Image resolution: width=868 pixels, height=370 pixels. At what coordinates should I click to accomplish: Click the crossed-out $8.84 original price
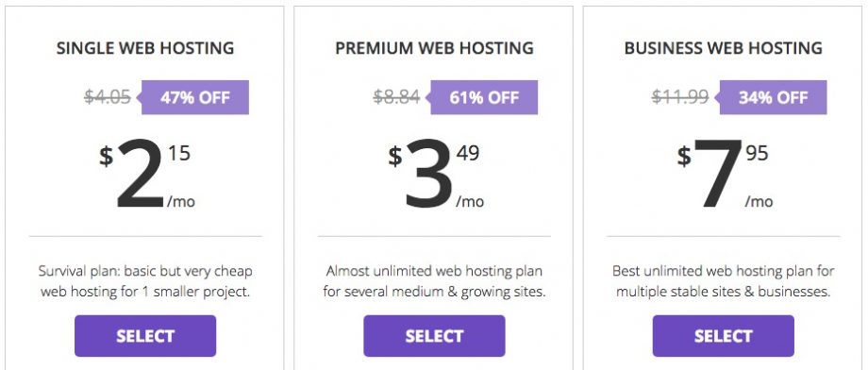coord(396,97)
